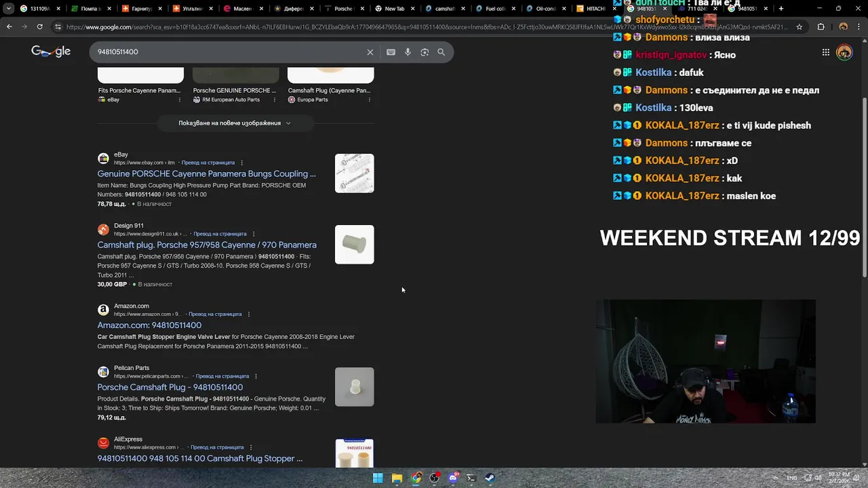The height and width of the screenshot is (488, 868).
Task: Translate the Pelican Parts result page
Action: 222,376
